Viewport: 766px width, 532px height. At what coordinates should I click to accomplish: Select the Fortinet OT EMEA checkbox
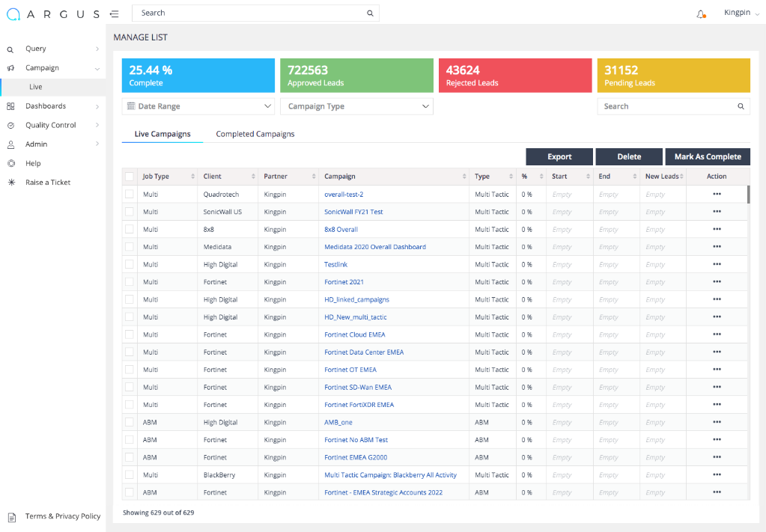[130, 370]
